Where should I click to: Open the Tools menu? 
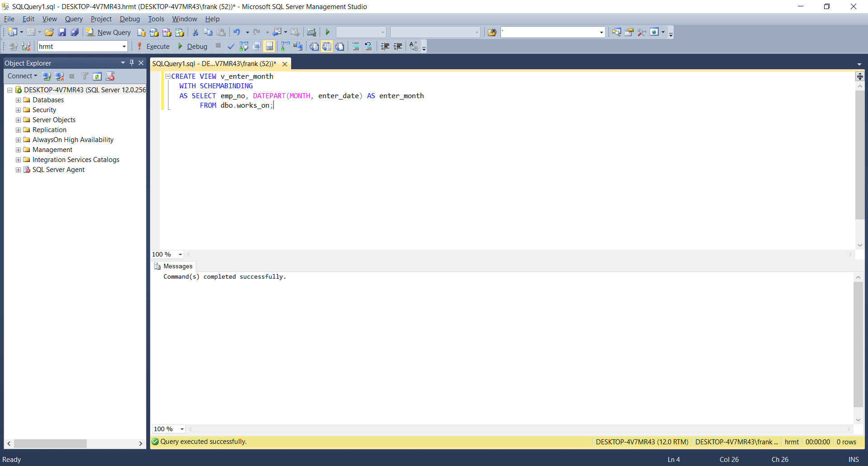coord(156,19)
